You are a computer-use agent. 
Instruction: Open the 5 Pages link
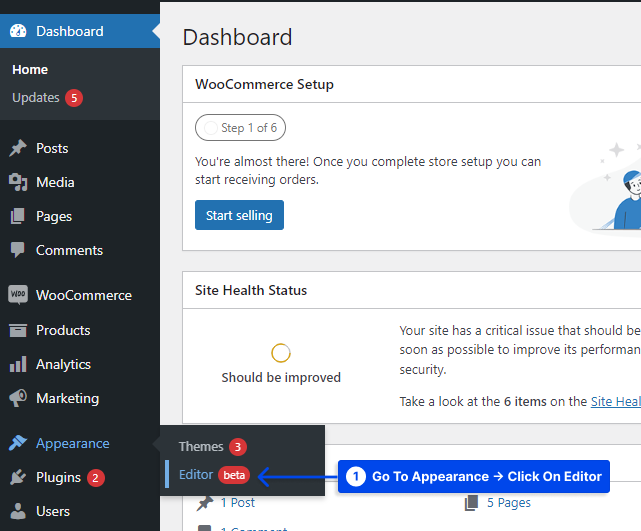click(x=508, y=503)
